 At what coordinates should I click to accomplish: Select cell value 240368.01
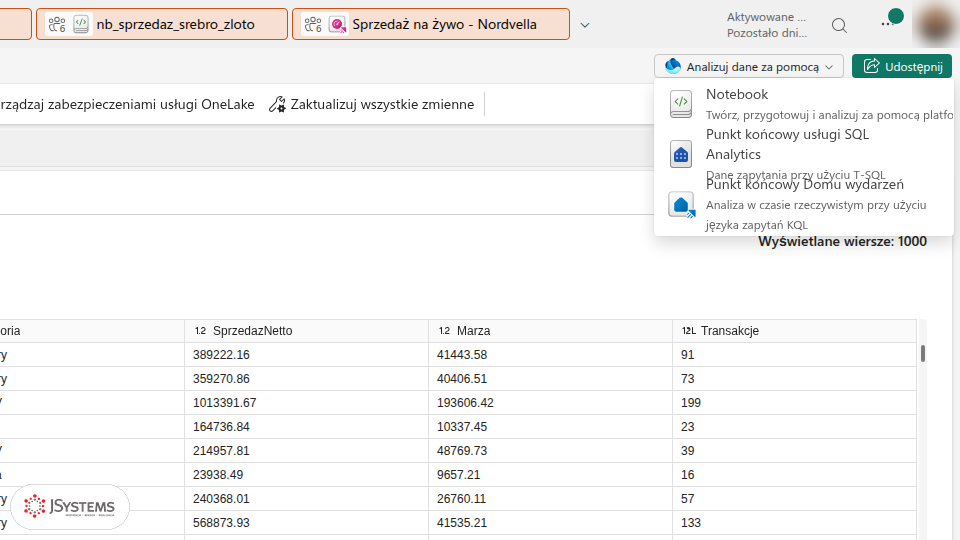point(306,498)
